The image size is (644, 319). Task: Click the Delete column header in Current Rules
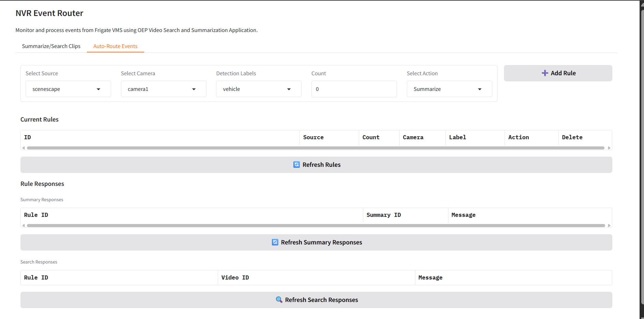[x=572, y=137]
